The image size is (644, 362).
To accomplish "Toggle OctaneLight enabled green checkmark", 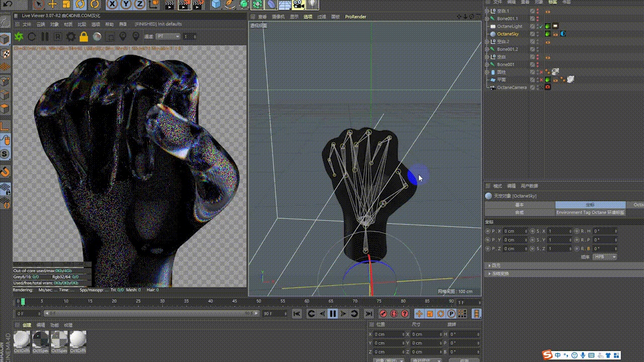I will [x=540, y=26].
